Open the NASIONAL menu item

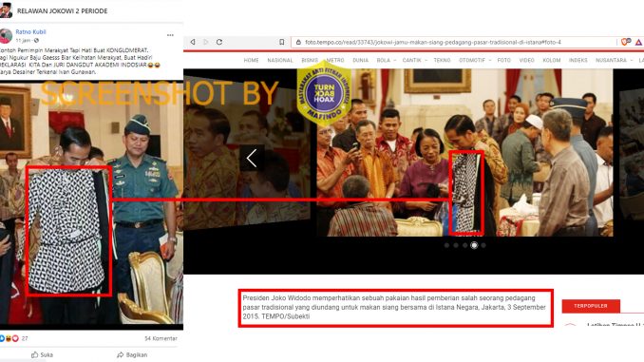(280, 61)
